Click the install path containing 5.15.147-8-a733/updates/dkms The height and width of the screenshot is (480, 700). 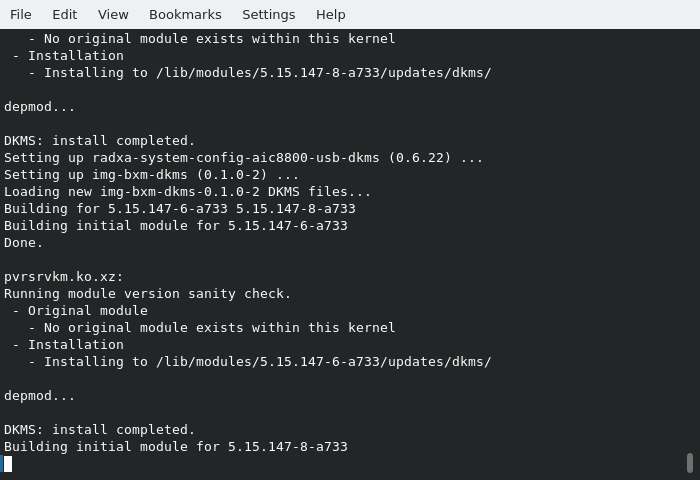pyautogui.click(x=324, y=73)
